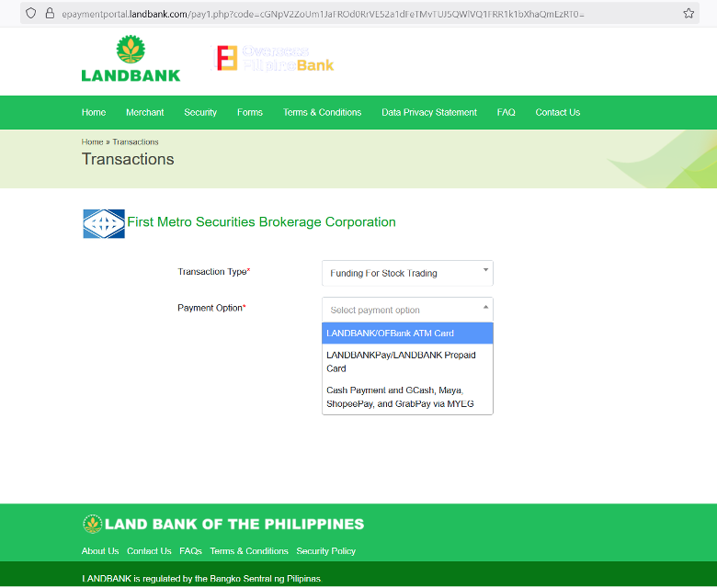Image resolution: width=717 pixels, height=588 pixels.
Task: Open the Security menu item
Action: (200, 112)
